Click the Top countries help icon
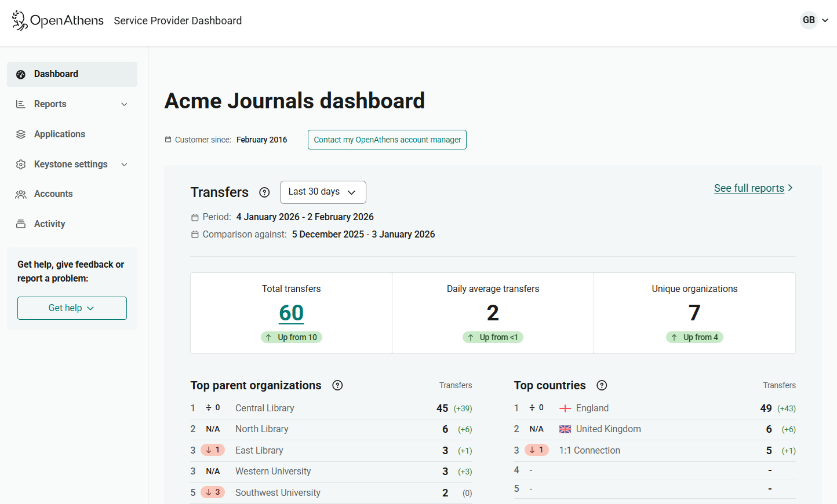 pyautogui.click(x=602, y=385)
